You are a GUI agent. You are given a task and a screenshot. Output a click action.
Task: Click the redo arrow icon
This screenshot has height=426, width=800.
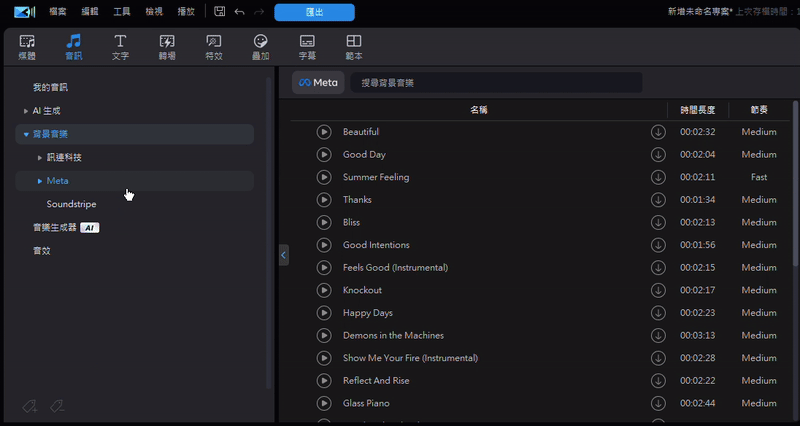click(259, 12)
